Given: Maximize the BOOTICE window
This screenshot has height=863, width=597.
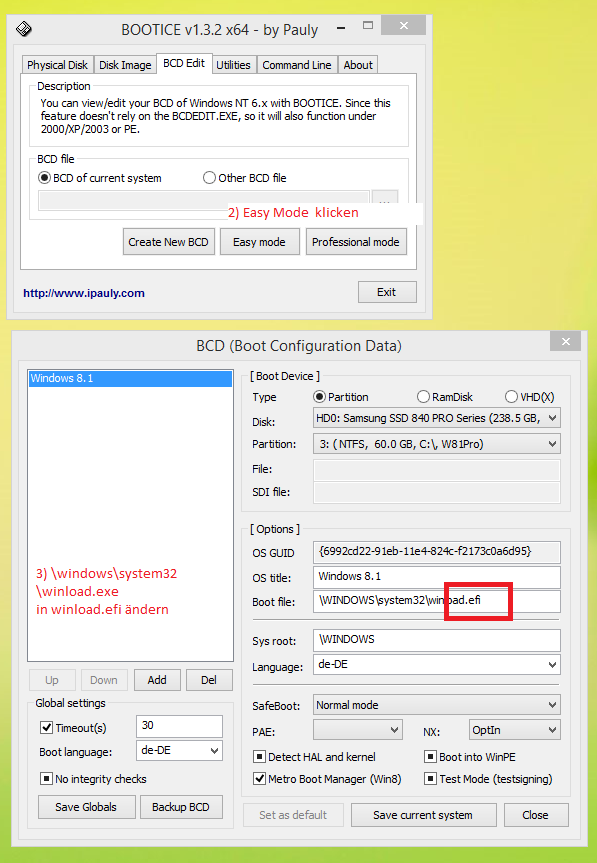Looking at the screenshot, I should click(x=368, y=26).
